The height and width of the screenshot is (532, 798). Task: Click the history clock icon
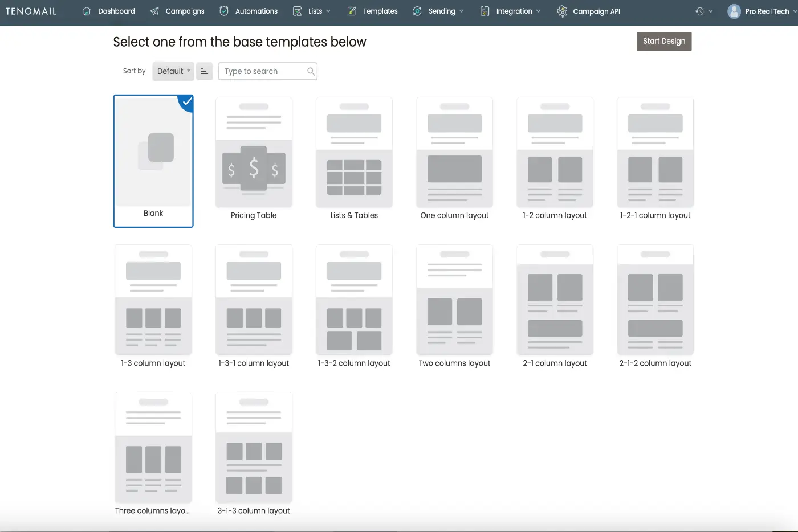699,11
